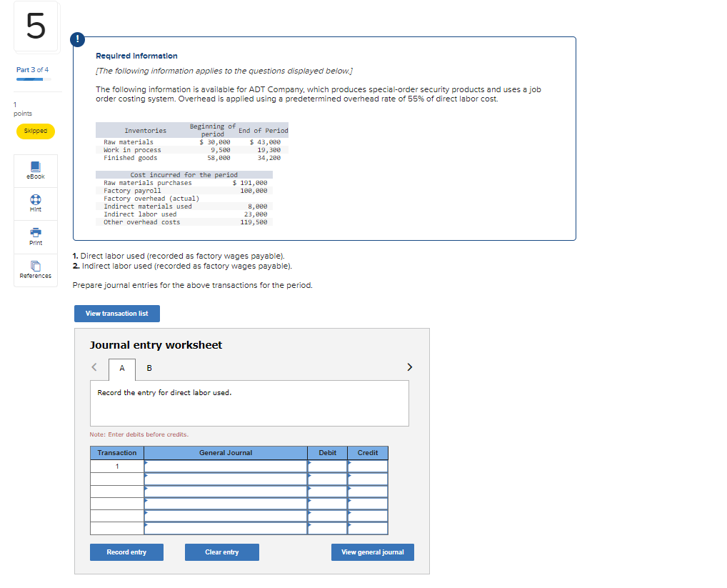727x588 pixels.
Task: Open the References icon
Action: pyautogui.click(x=35, y=266)
